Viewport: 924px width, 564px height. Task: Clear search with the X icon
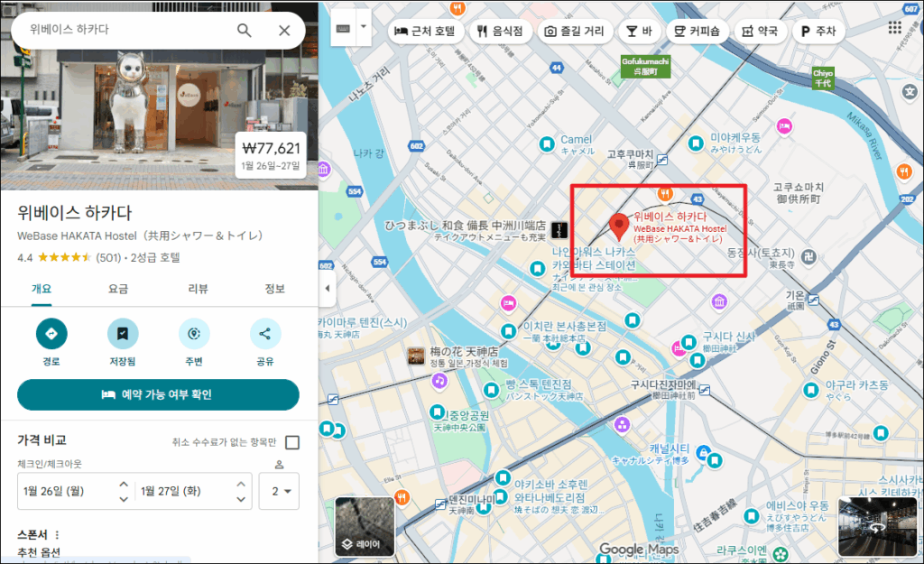pos(284,31)
